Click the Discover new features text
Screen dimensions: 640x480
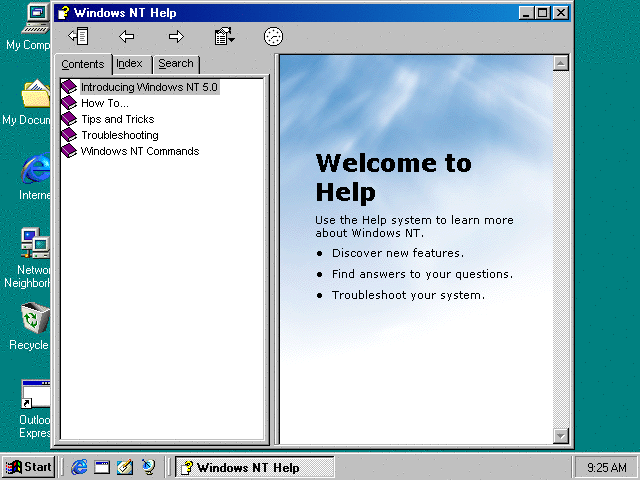pyautogui.click(x=398, y=253)
